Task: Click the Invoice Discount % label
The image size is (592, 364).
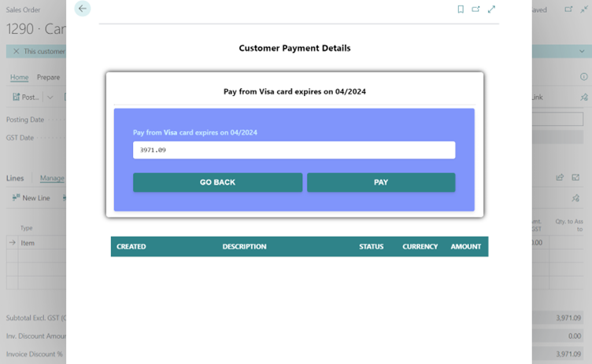Action: point(34,355)
